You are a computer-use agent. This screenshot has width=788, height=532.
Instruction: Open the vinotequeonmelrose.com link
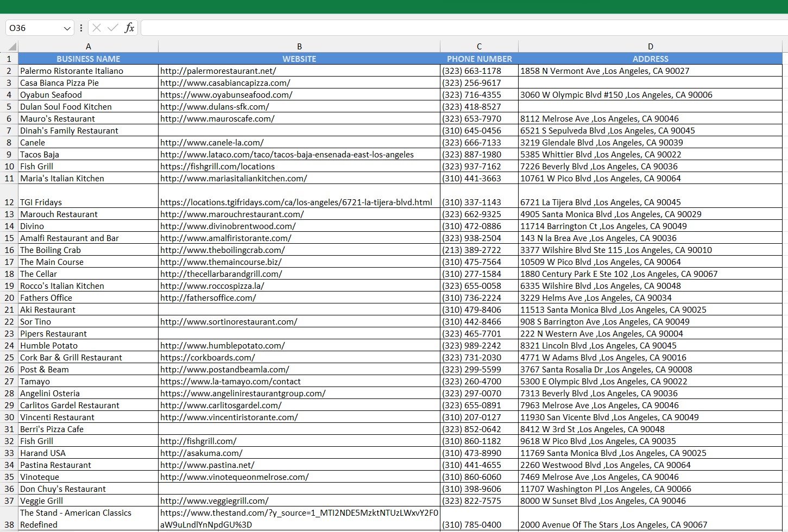click(235, 477)
